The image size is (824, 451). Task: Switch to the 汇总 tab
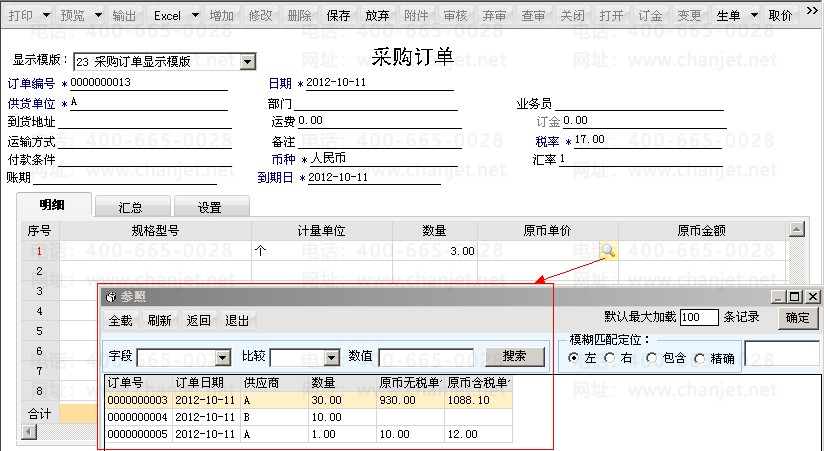[132, 207]
